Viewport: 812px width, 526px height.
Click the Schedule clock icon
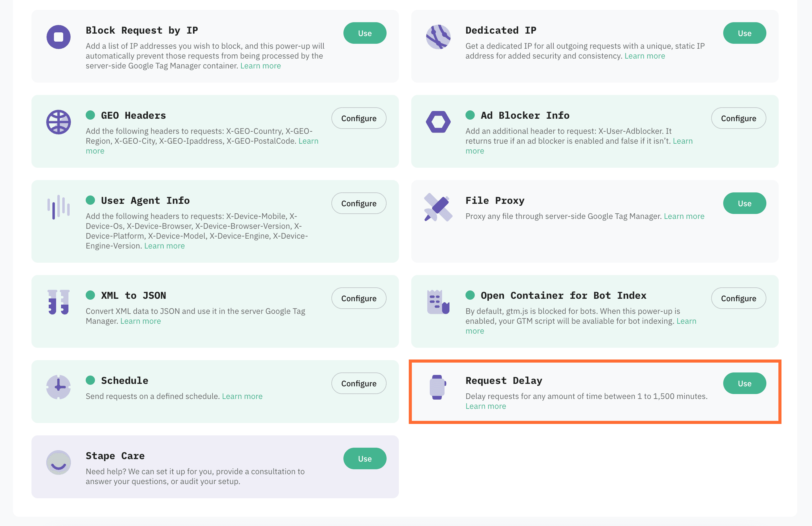click(x=58, y=387)
